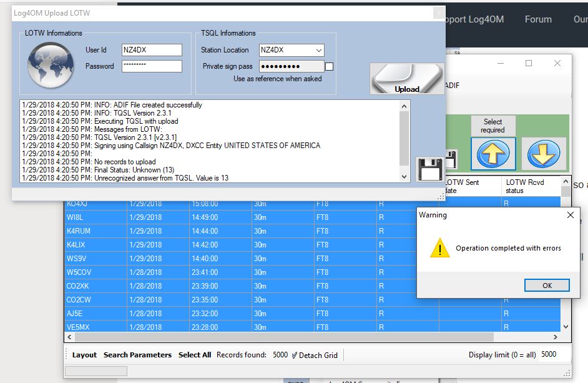Click the yellow warning triangle icon
Viewport: 588px width, 383px height.
tap(440, 248)
